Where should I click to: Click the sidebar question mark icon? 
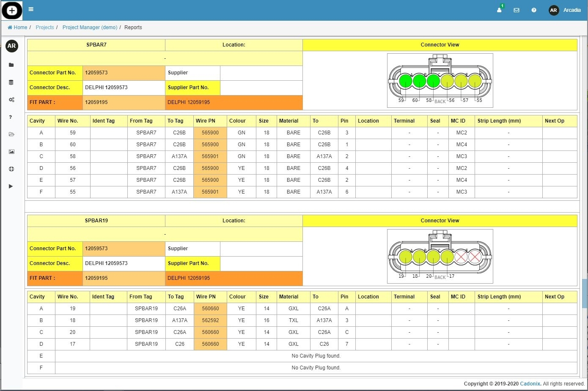pos(11,117)
